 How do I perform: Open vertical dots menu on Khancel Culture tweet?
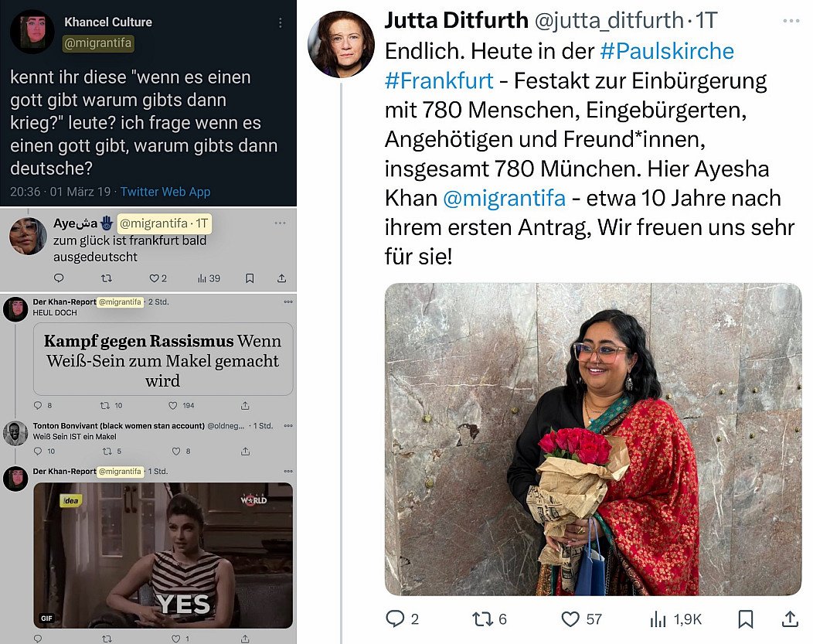coord(280,23)
